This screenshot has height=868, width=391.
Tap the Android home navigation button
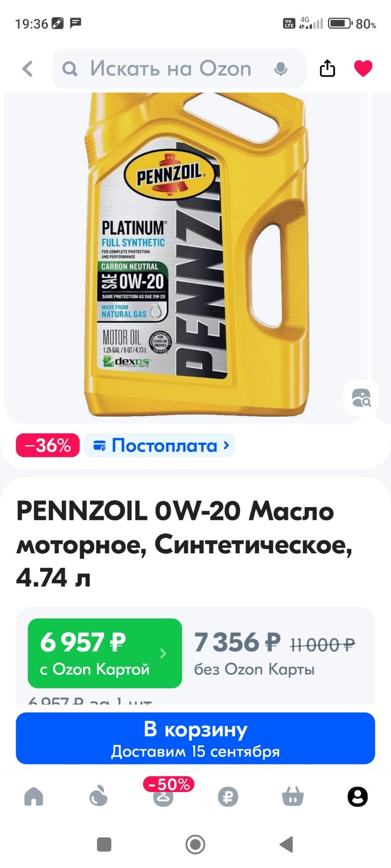coord(195,844)
